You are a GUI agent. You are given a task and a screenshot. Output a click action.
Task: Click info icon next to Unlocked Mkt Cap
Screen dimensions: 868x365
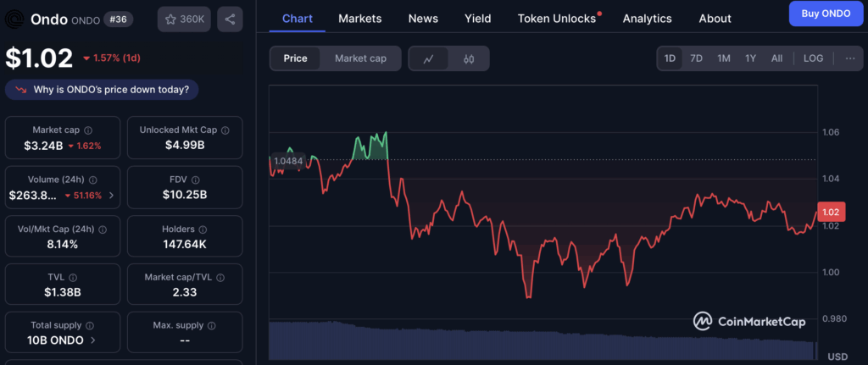coord(225,130)
